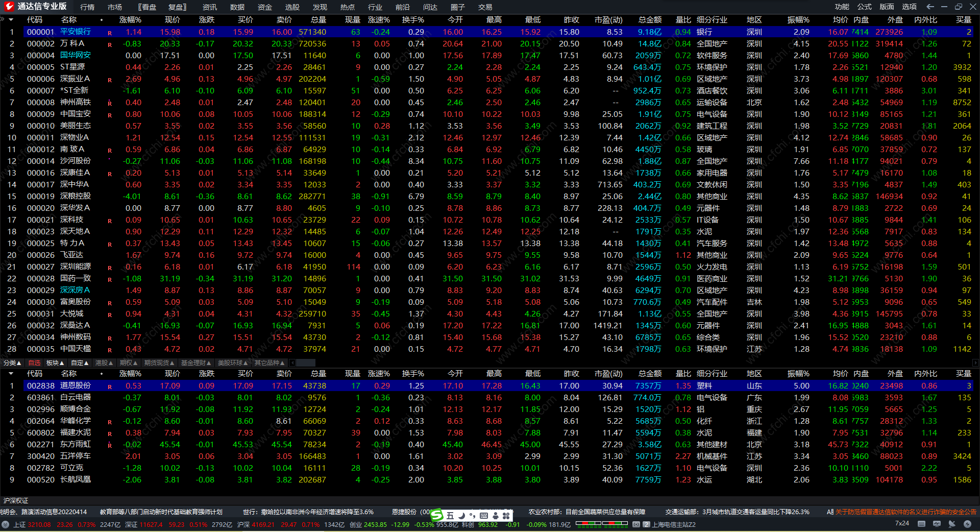This screenshot has width=980, height=532.
Task: Click the red-green market breadth bar
Action: (589, 523)
